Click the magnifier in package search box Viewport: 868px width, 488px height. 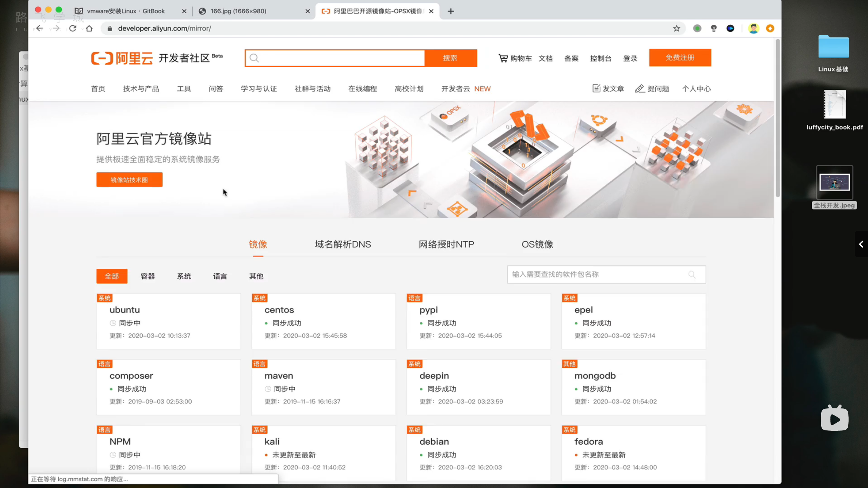point(692,274)
